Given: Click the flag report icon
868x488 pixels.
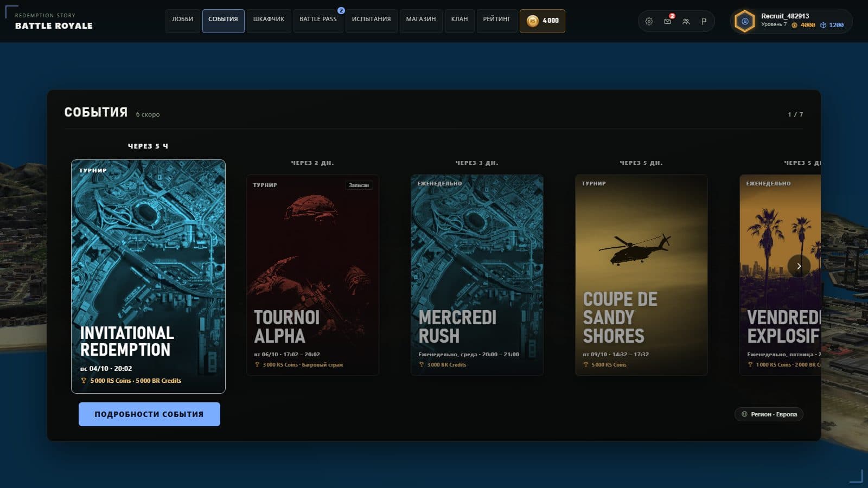Looking at the screenshot, I should (x=704, y=22).
